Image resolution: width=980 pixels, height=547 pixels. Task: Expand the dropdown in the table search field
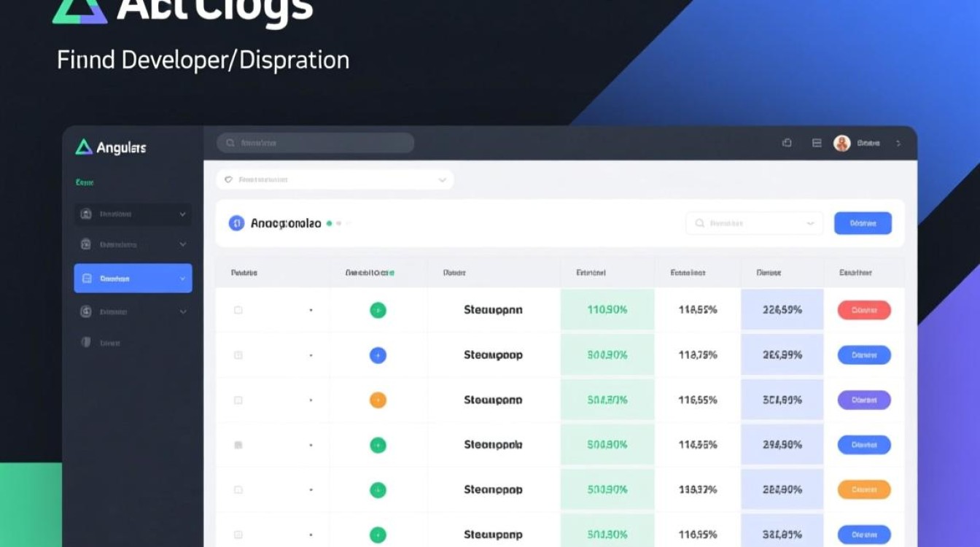(809, 223)
